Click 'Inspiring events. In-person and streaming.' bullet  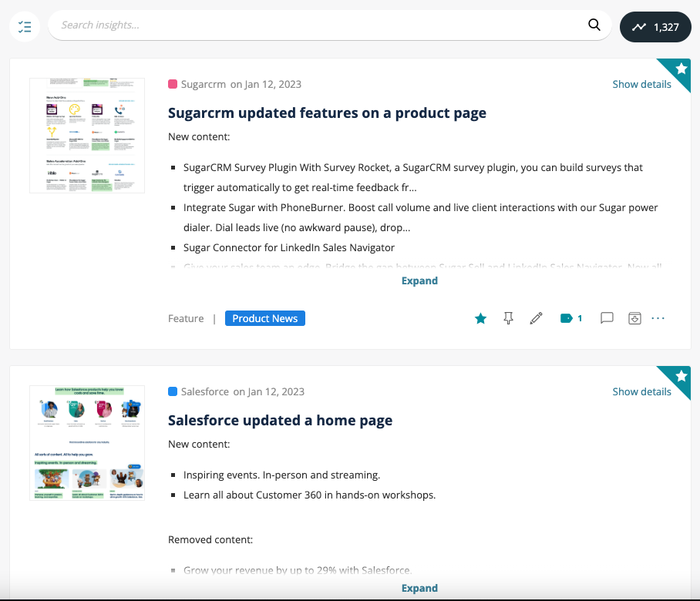[x=281, y=475]
